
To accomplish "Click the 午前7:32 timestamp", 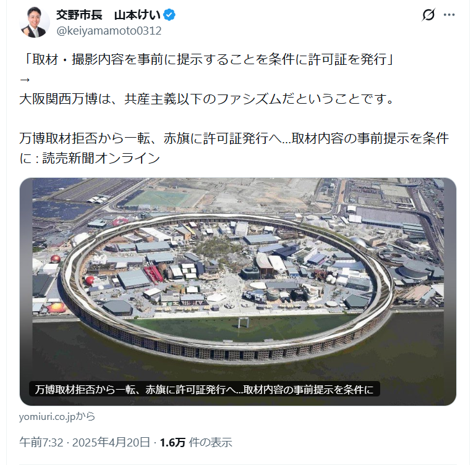I will tap(41, 443).
